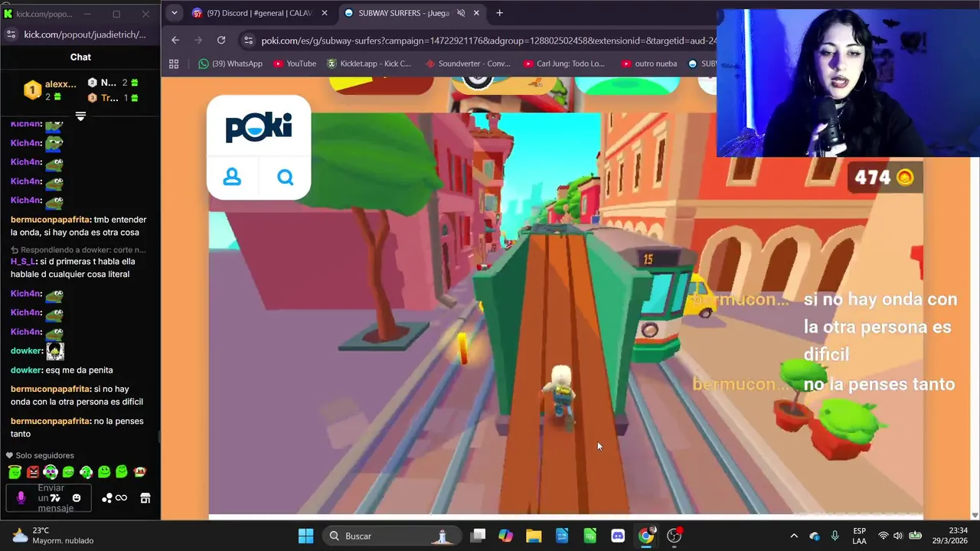Open 7TV emote menu in chat input
This screenshot has width=980, height=551.
point(55,497)
